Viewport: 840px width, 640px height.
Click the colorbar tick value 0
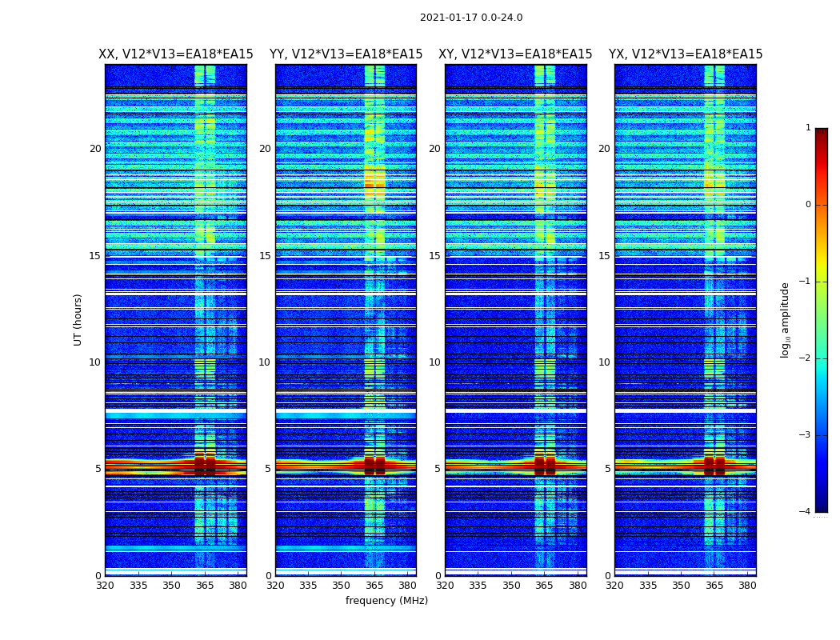click(x=808, y=205)
